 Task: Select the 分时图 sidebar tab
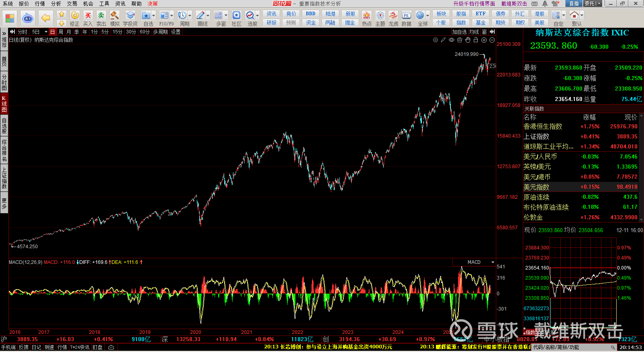4,82
